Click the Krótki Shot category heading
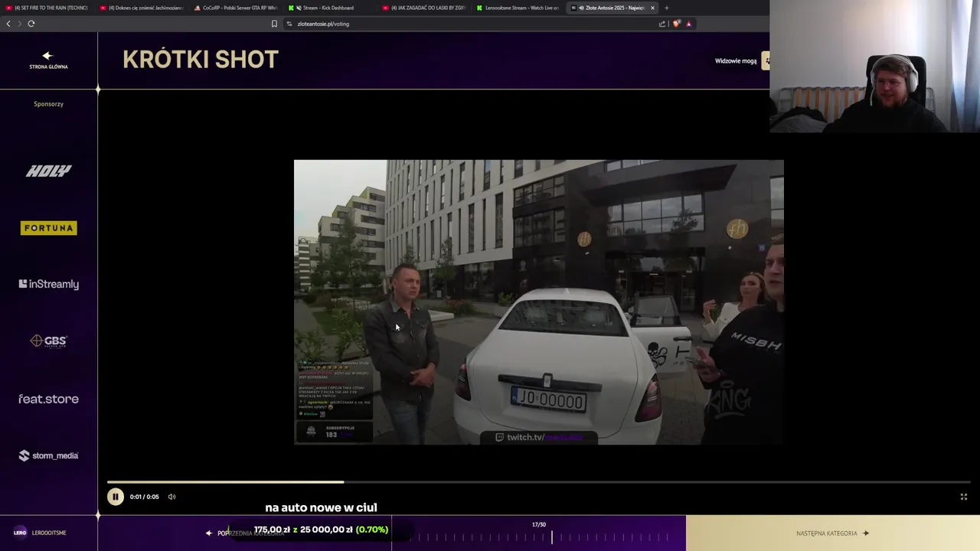The height and width of the screenshot is (551, 980). (201, 60)
